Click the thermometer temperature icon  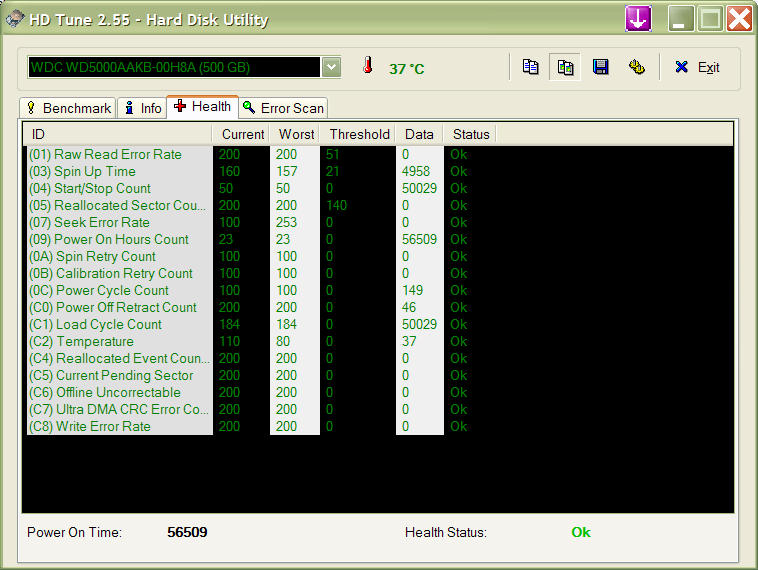[367, 65]
